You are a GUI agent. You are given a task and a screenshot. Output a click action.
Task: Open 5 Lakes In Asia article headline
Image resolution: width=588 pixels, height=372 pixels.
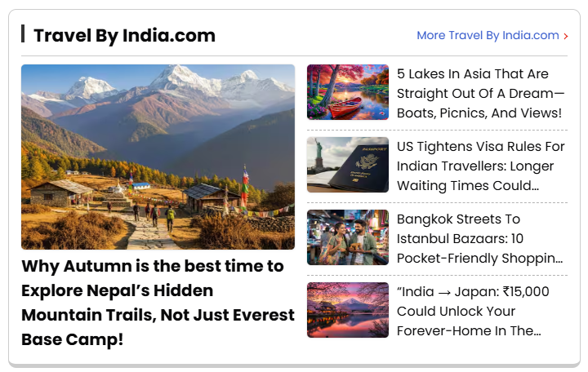(480, 93)
